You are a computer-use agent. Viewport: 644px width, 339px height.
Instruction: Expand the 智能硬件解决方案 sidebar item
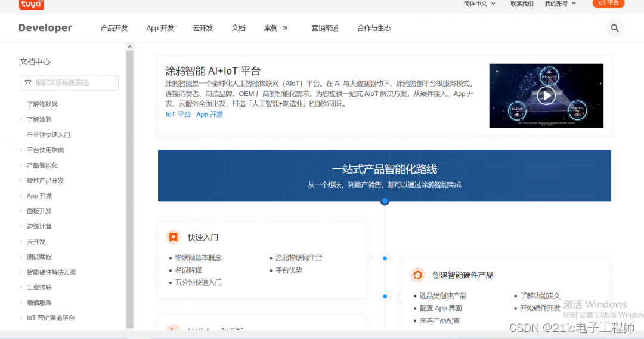pos(21,272)
